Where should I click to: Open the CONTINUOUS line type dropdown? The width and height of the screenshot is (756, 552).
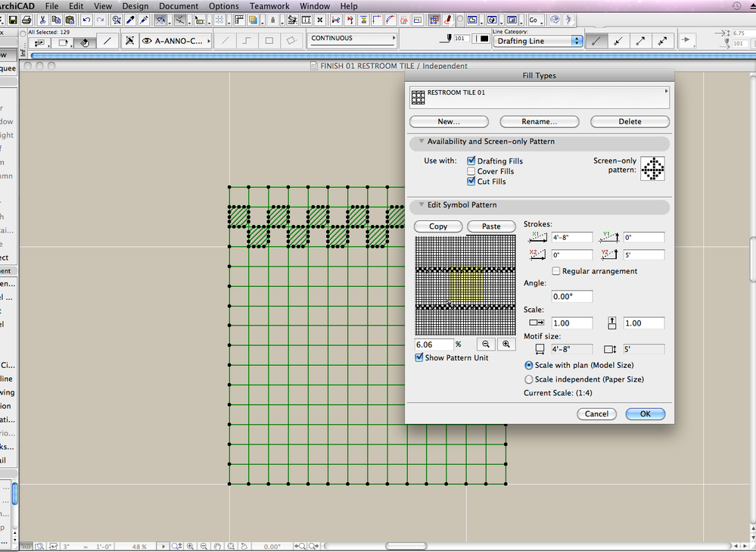coord(352,39)
